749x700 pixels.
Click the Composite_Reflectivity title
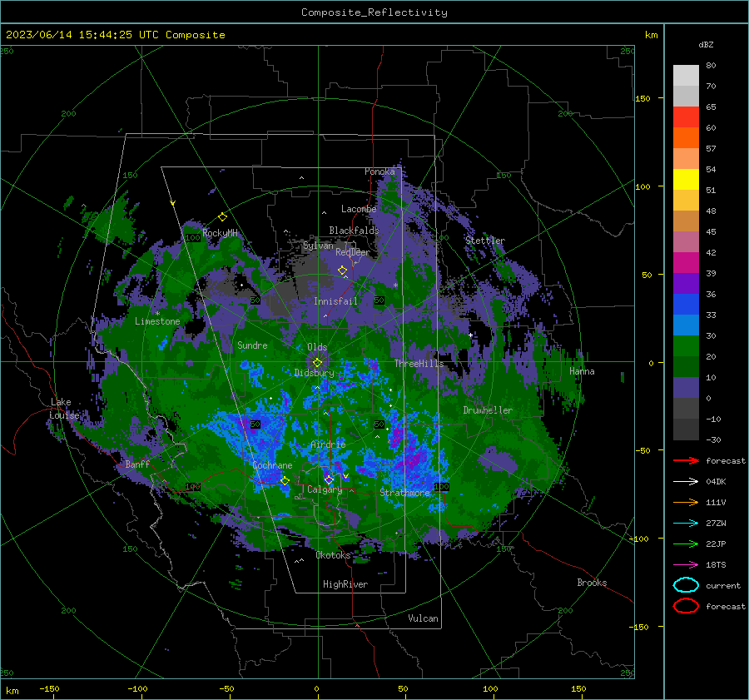374,12
